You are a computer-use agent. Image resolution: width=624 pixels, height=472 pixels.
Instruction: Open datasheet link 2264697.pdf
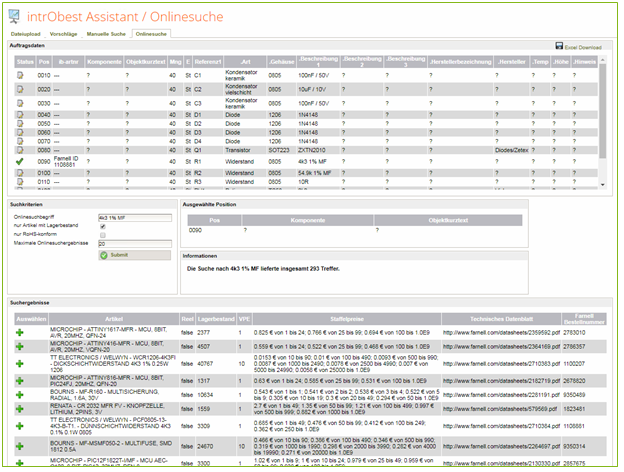point(501,446)
